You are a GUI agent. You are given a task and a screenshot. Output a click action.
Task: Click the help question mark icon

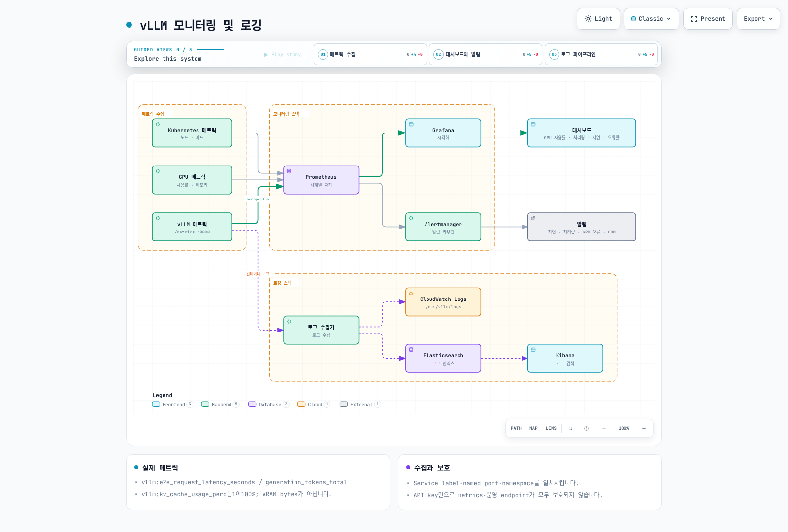[x=586, y=429]
